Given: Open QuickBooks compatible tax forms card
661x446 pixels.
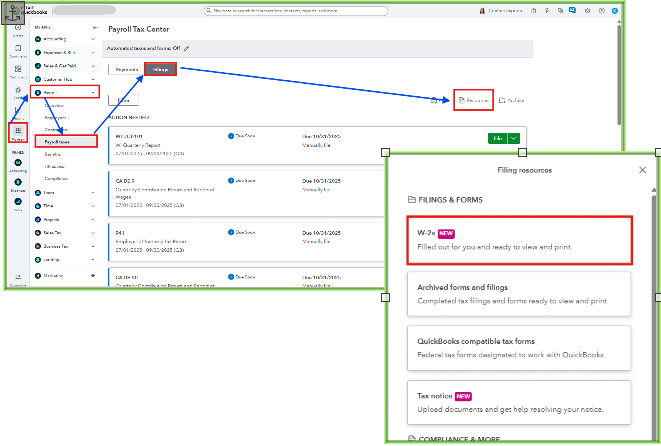Looking at the screenshot, I should (519, 348).
